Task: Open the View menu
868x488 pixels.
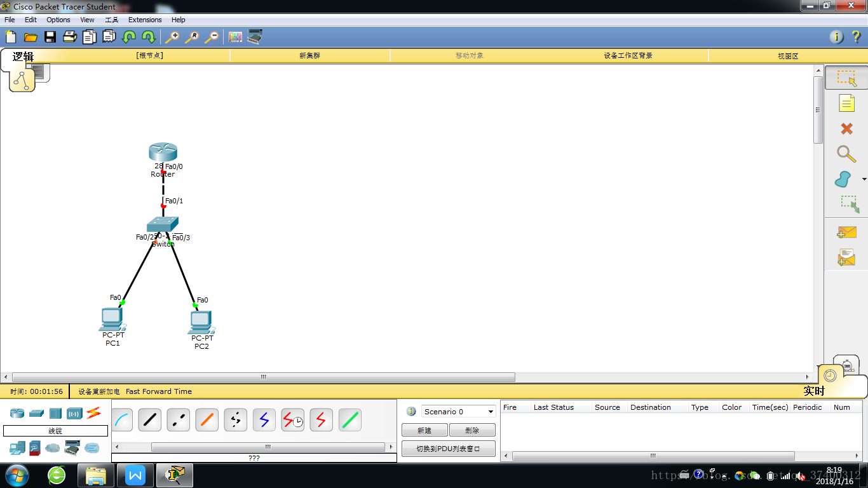Action: click(x=87, y=20)
